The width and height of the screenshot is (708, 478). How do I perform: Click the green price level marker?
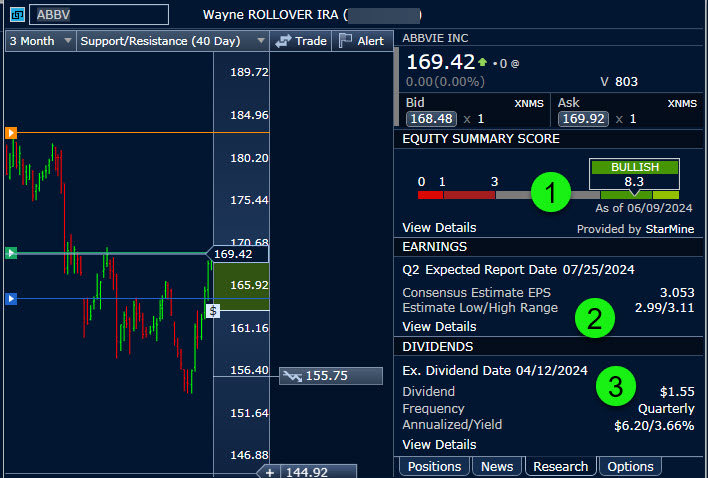[x=11, y=254]
